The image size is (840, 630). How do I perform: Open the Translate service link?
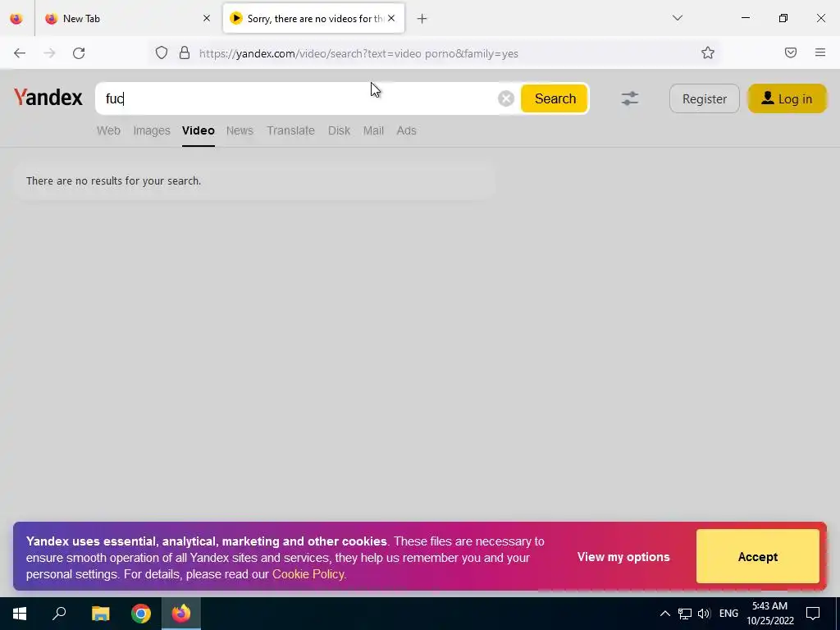click(291, 130)
